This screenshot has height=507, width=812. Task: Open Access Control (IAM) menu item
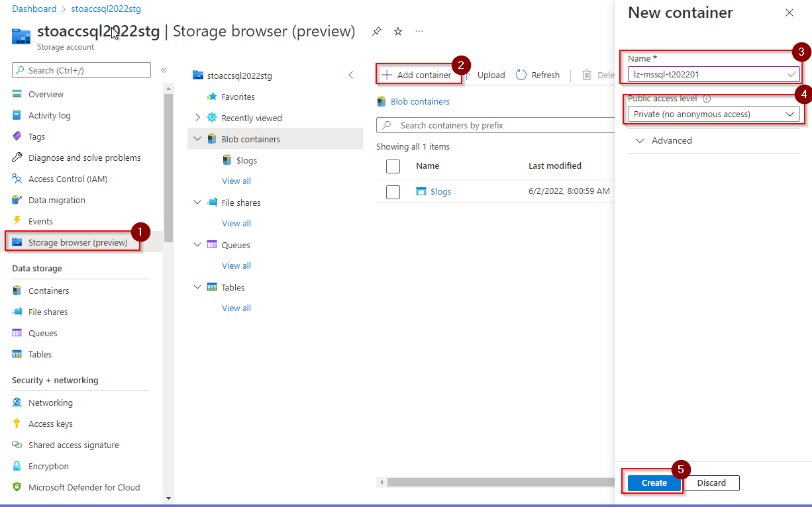[68, 179]
